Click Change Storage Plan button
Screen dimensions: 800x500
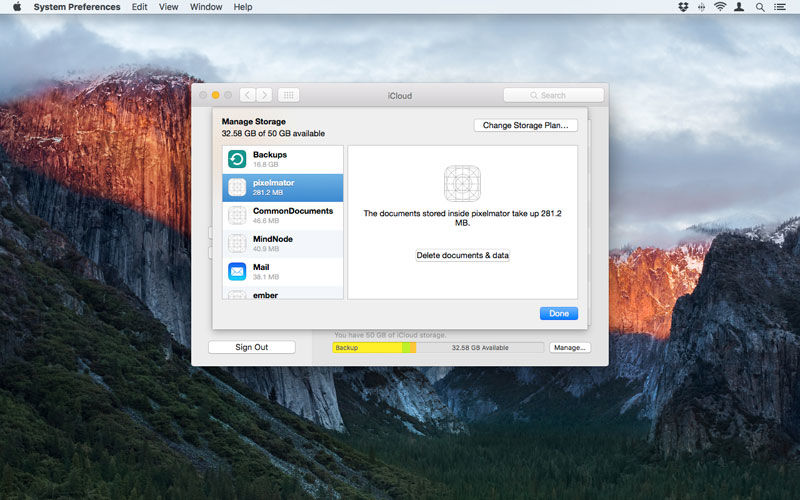click(526, 125)
